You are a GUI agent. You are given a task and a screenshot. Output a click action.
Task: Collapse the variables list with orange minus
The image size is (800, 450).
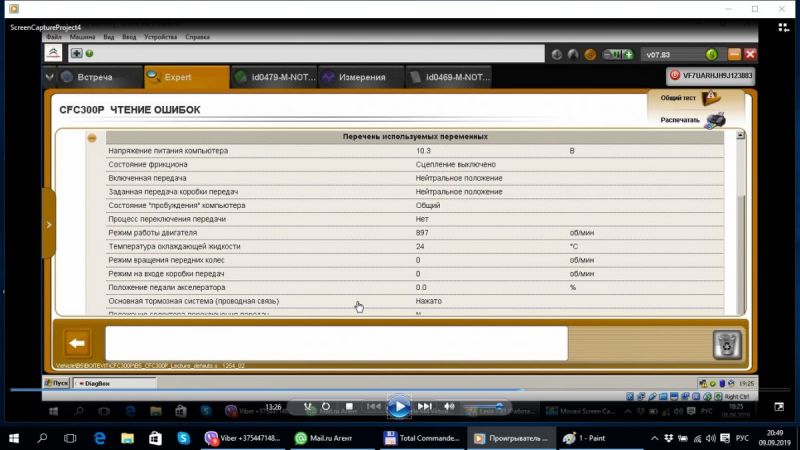point(92,137)
